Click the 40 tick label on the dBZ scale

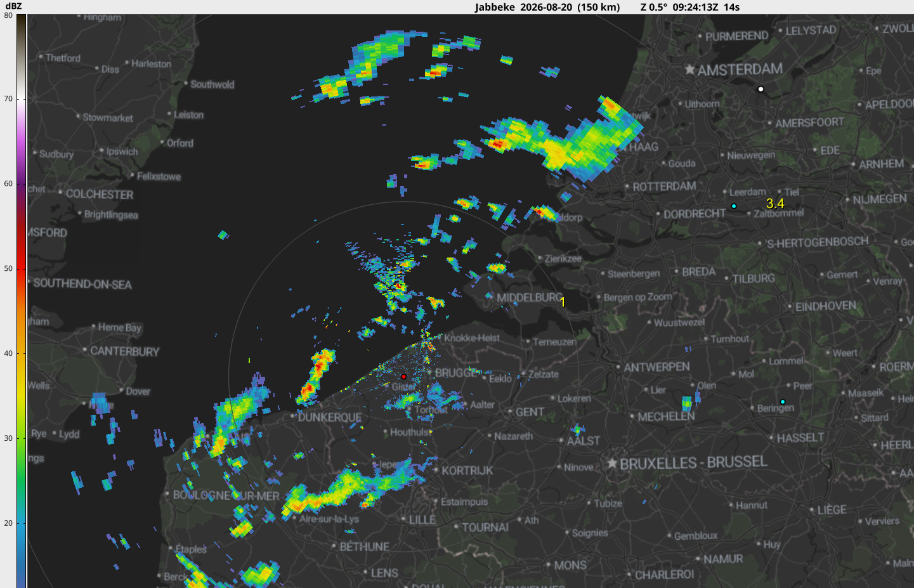[8, 353]
